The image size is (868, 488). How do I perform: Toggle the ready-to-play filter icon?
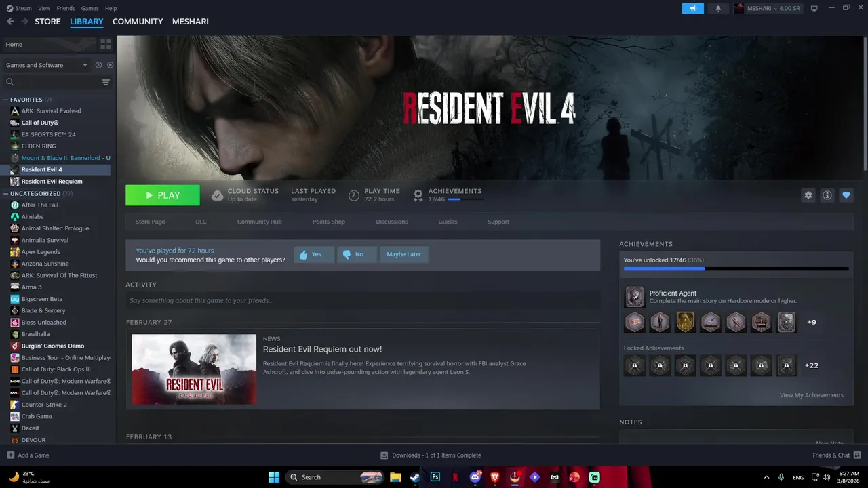coord(110,65)
